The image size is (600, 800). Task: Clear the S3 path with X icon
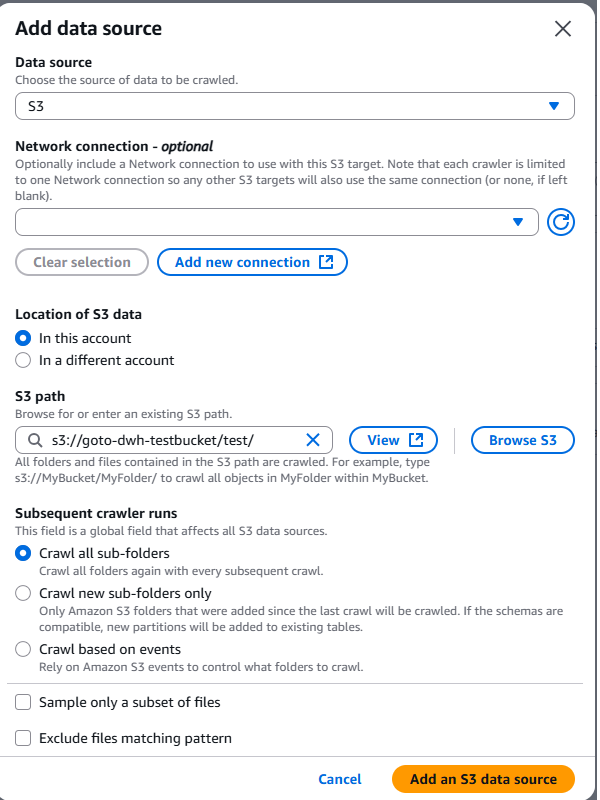click(x=312, y=440)
